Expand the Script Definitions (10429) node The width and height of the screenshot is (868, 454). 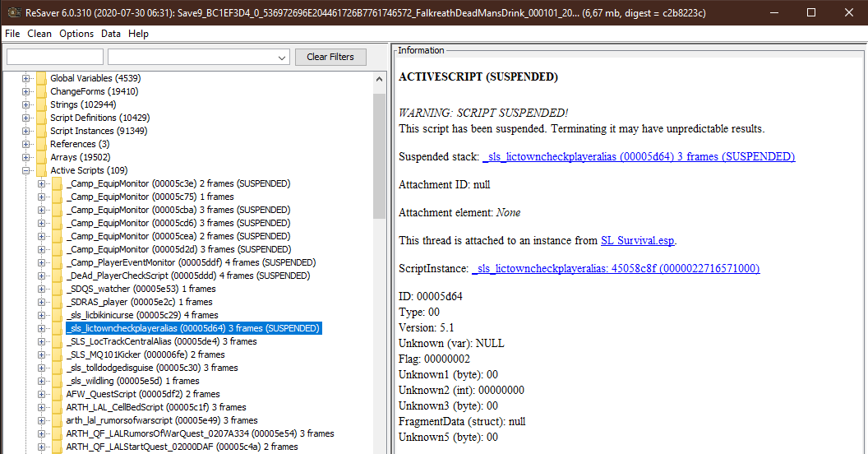26,118
